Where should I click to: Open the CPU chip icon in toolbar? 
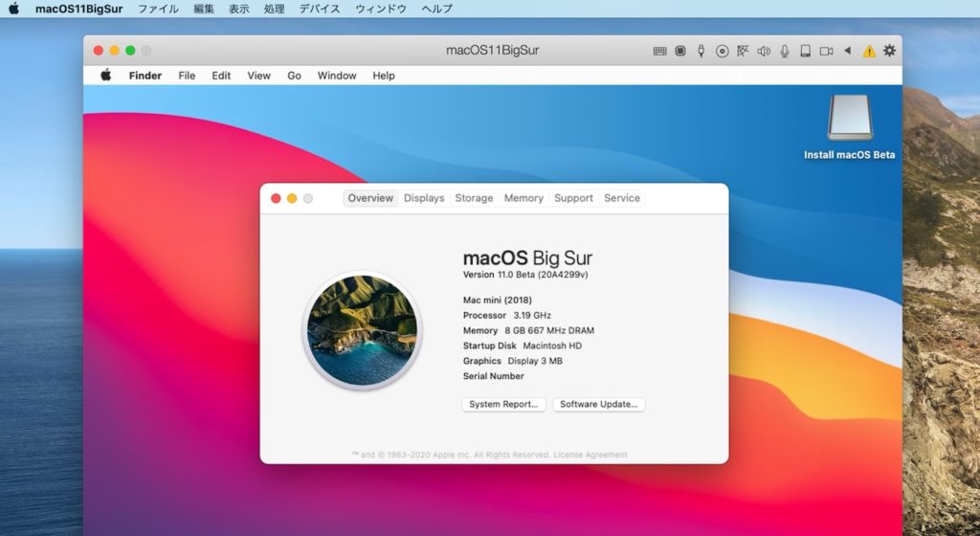pos(680,51)
